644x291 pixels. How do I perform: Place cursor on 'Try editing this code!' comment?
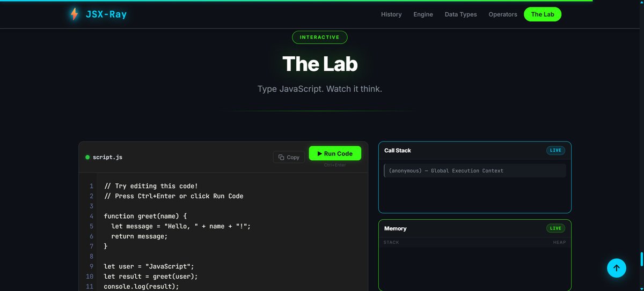[x=151, y=186]
